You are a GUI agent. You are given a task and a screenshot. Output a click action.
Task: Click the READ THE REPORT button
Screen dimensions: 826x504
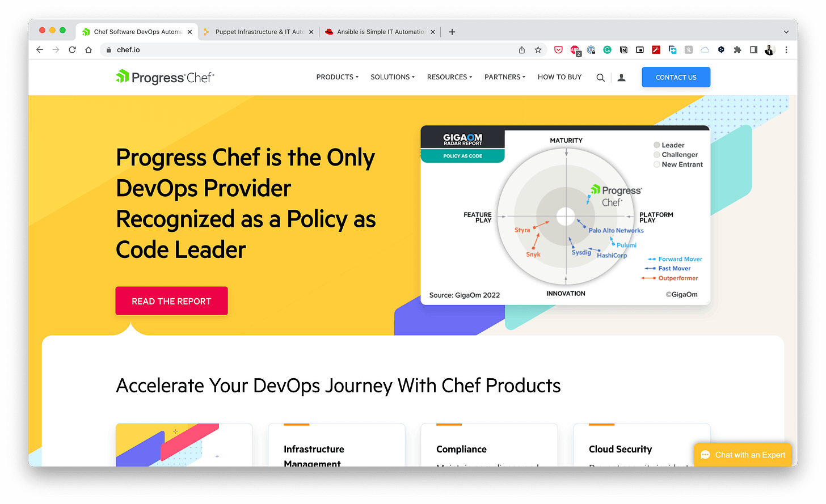[x=171, y=301]
